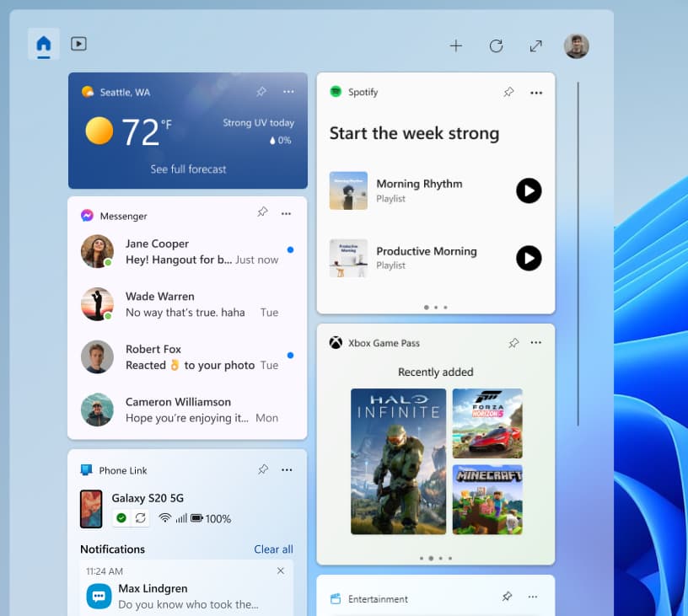The width and height of the screenshot is (688, 616).
Task: Refresh Galaxy S20 5G phone sync
Action: tap(141, 517)
